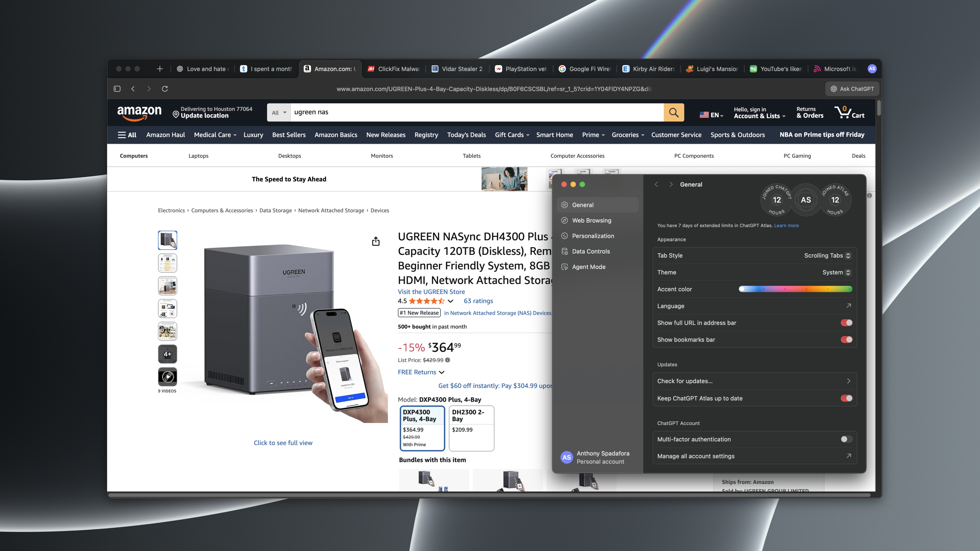Expand the All search category dropdown
This screenshot has width=980, height=551.
pyautogui.click(x=279, y=113)
